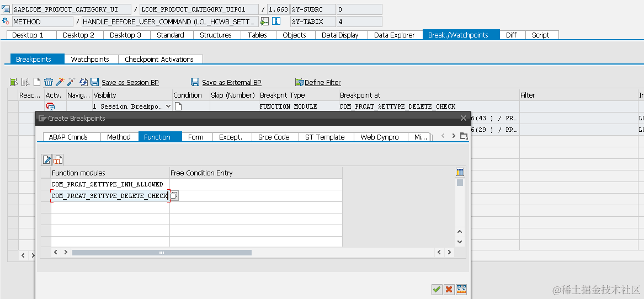The image size is (644, 299).
Task: Switch to the Watchpoints tab
Action: (90, 59)
